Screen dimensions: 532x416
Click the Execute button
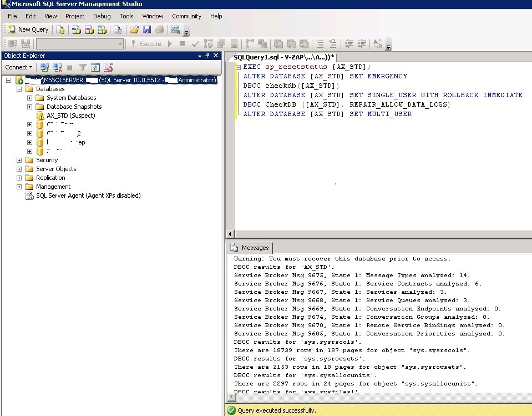pyautogui.click(x=146, y=44)
